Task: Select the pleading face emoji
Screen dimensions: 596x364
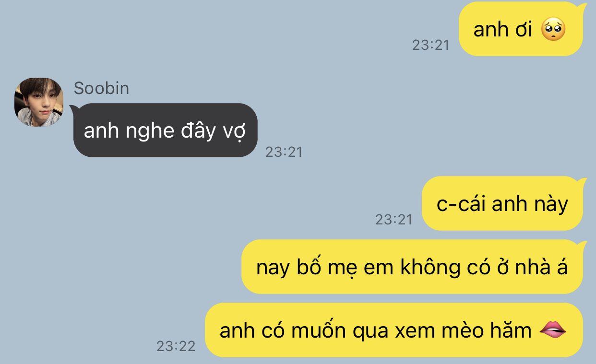Action: click(x=553, y=30)
